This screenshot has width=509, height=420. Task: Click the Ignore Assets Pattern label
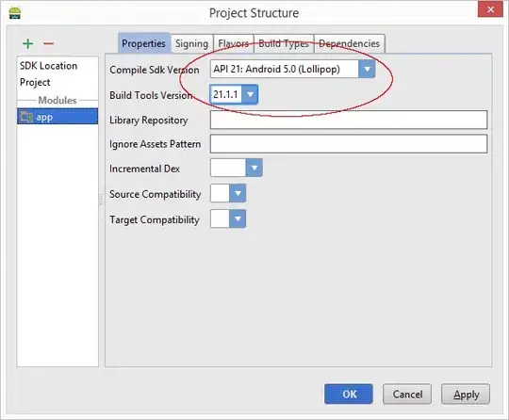coord(156,144)
